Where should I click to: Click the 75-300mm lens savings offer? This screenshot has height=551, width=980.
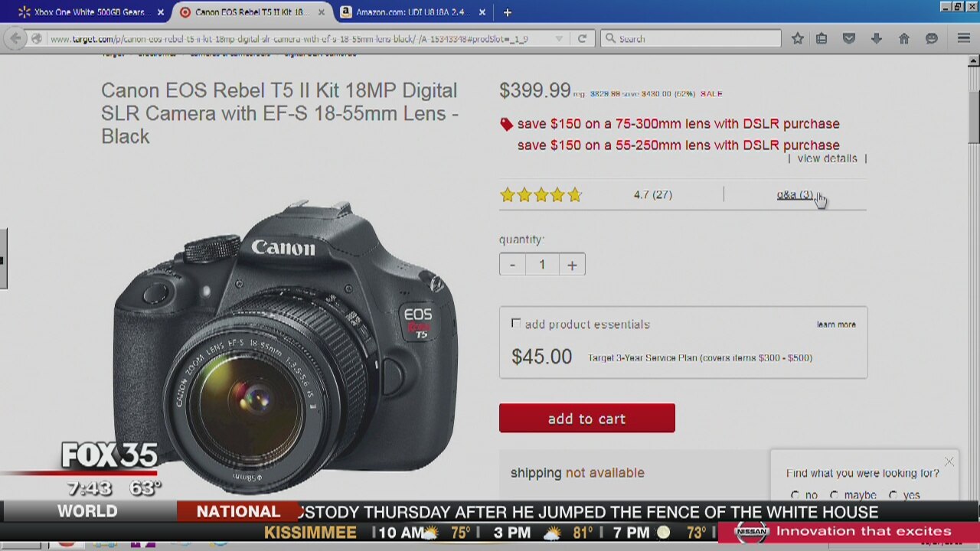click(678, 124)
